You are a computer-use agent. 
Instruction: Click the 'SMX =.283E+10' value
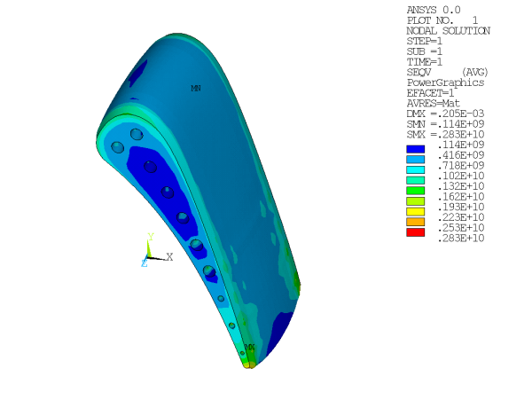point(445,134)
